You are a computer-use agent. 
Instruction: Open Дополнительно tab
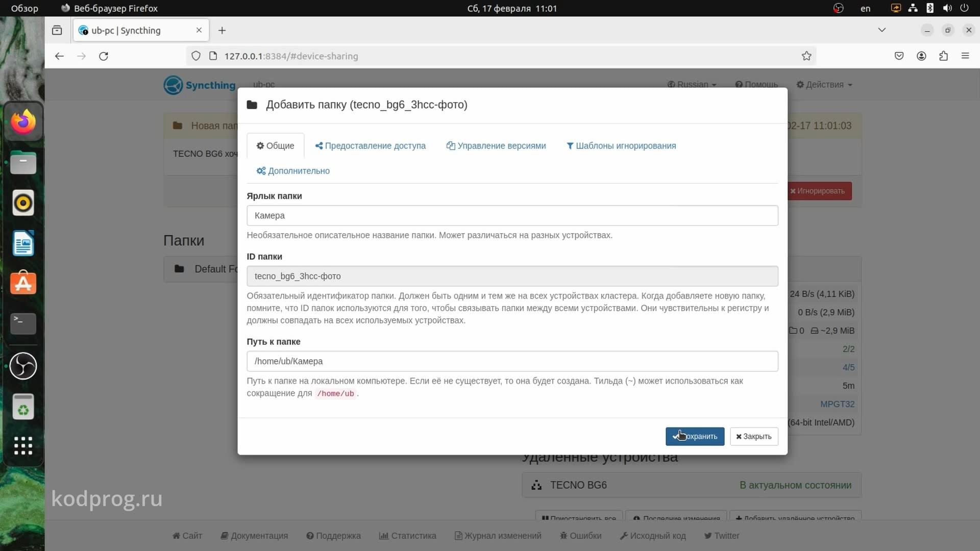pos(293,170)
